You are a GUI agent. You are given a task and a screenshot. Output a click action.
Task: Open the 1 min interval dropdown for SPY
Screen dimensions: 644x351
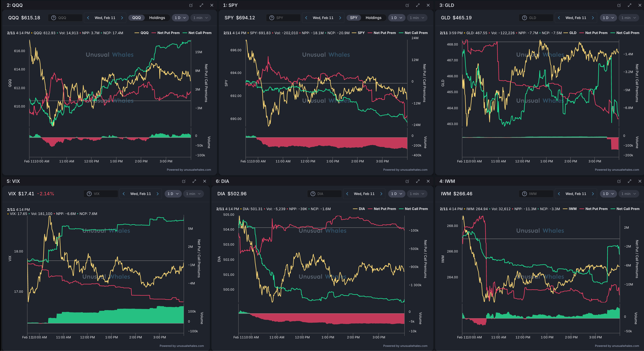417,18
